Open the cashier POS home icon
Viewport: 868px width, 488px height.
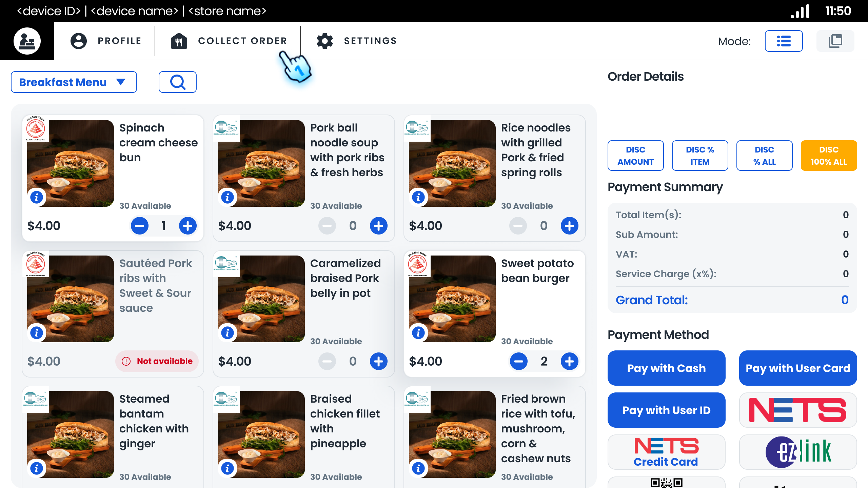pos(27,41)
